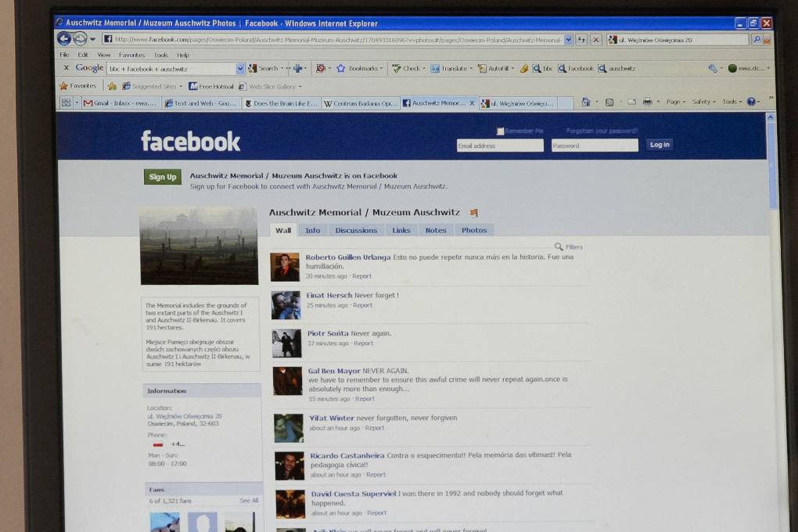
Task: Click the Help question mark icon
Action: pyautogui.click(x=751, y=102)
